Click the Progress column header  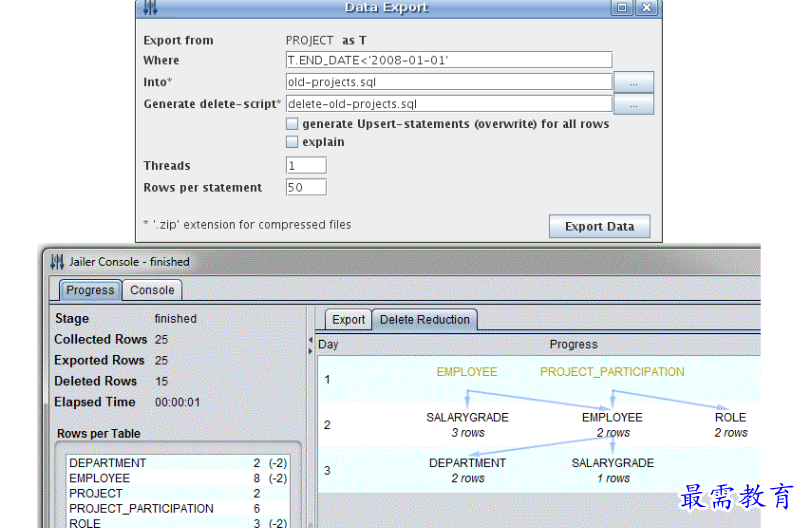[573, 344]
